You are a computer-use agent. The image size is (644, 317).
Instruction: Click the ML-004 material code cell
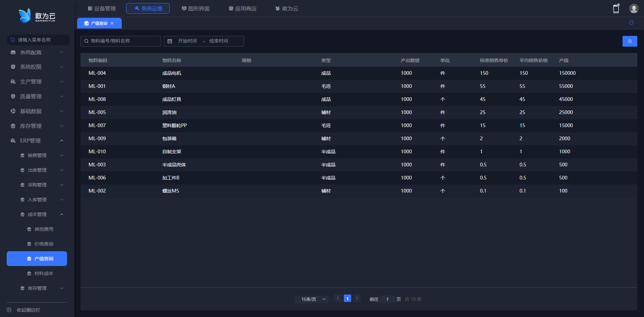pos(97,73)
